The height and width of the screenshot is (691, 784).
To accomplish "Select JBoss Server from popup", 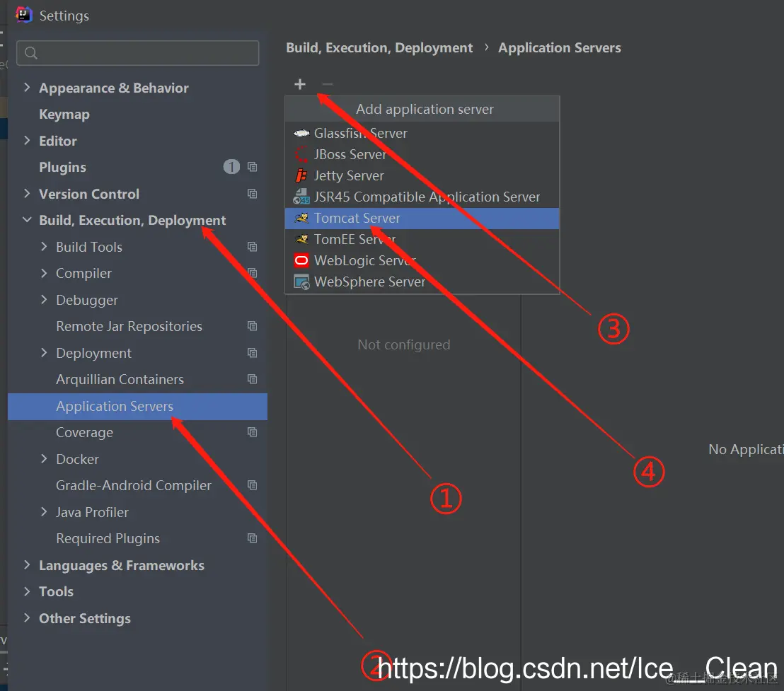I will [422, 154].
